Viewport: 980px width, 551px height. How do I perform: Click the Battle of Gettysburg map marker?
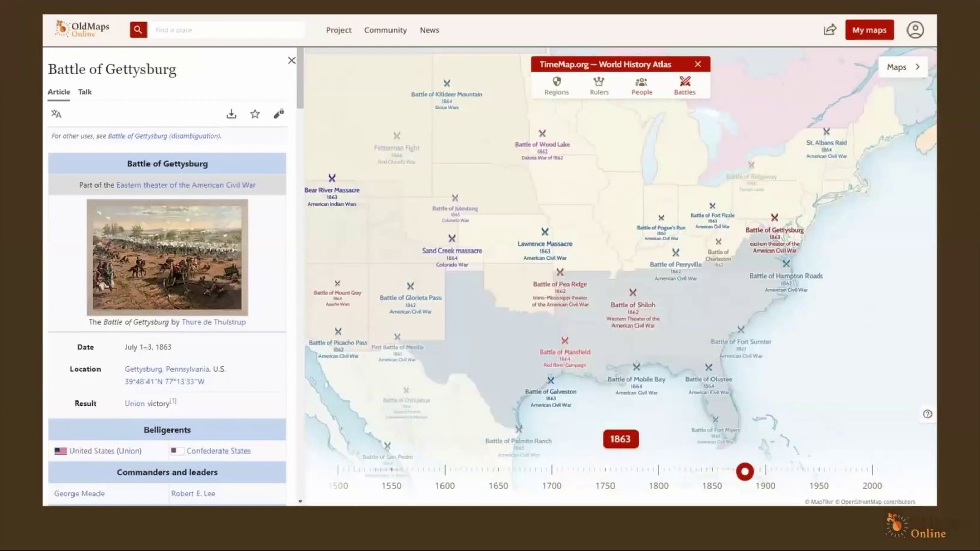774,218
